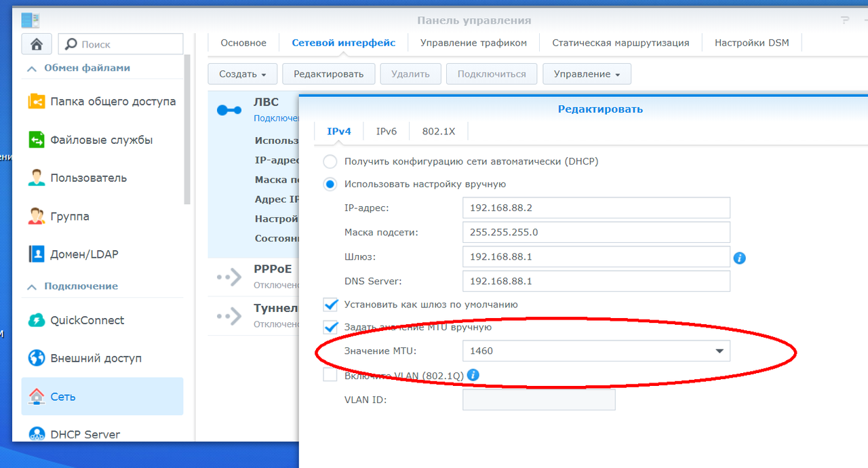Image resolution: width=868 pixels, height=468 pixels.
Task: Open the Статическая маршрутизация tab
Action: [620, 43]
